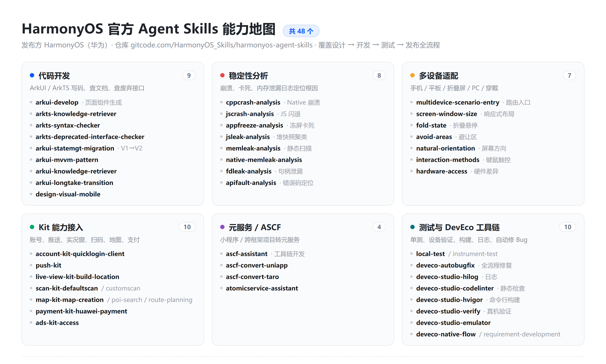
Task: Select deveco-studio-codelinter entry
Action: pos(455,289)
